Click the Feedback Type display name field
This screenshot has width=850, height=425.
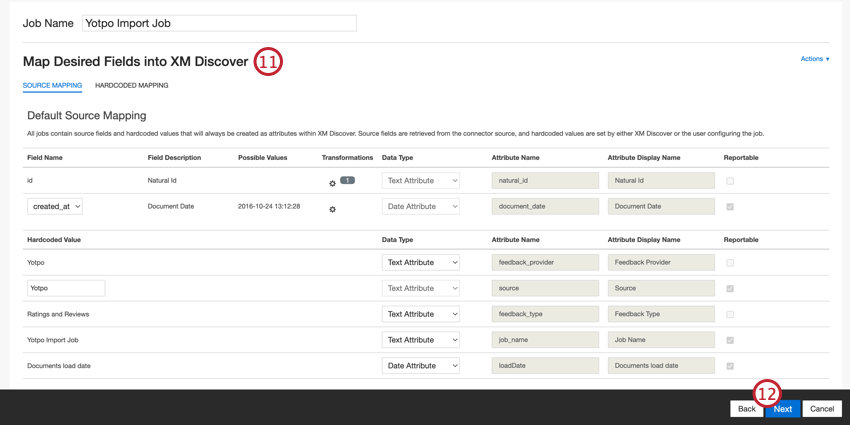[661, 314]
